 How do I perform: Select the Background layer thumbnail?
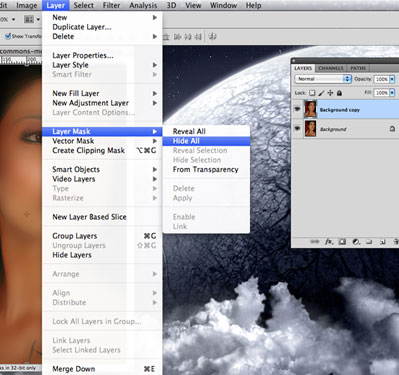pos(310,128)
